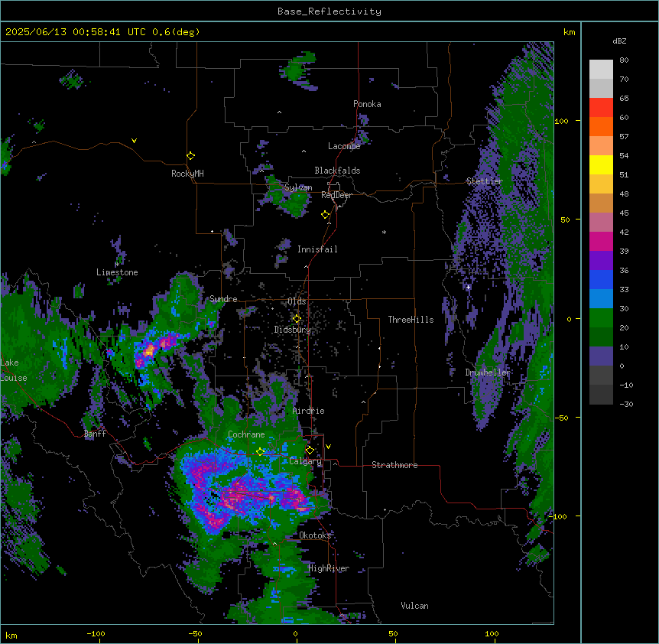Click the Vulcan label
This screenshot has width=659, height=644.
(x=415, y=606)
